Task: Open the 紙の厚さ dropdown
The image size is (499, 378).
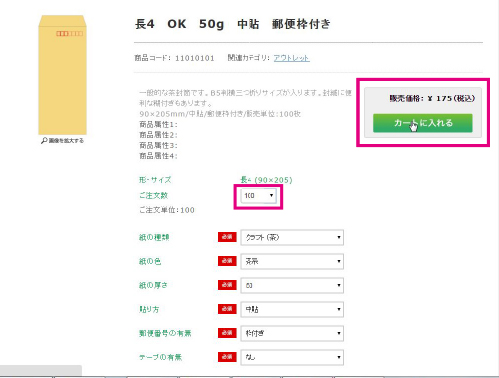Action: 292,285
